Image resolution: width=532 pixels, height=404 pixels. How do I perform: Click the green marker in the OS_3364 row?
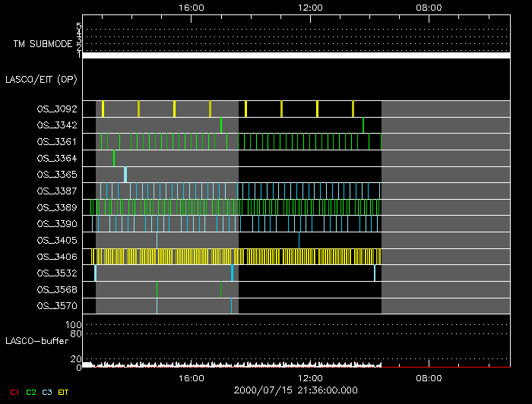114,158
